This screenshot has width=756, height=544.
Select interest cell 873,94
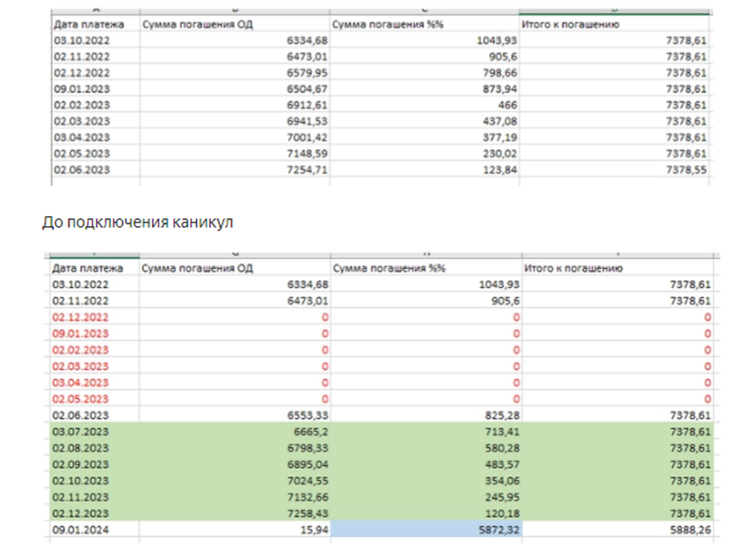point(425,89)
